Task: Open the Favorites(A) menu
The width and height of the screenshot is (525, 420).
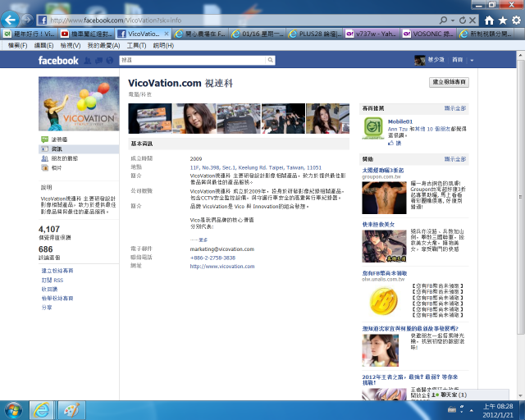Action: click(103, 46)
